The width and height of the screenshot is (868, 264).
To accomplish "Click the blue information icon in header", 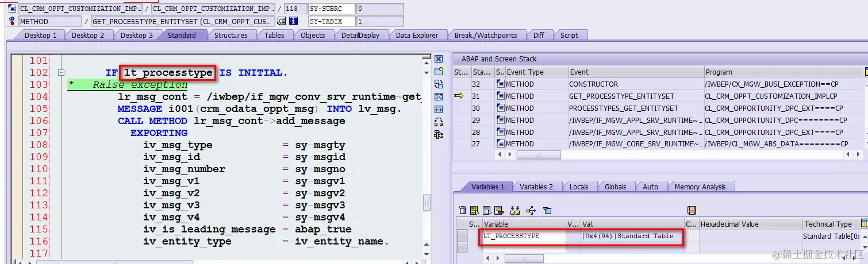I will [x=294, y=21].
